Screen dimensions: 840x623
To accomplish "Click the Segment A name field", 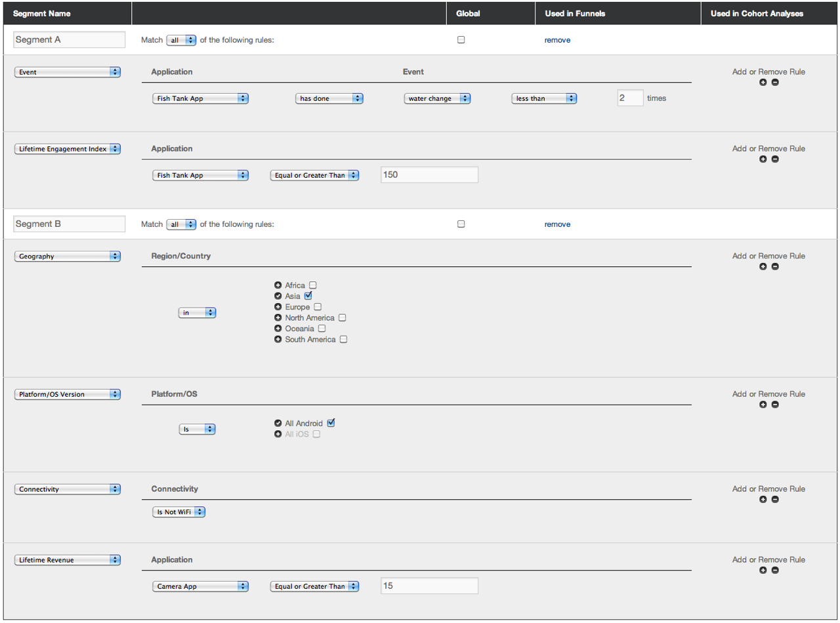I will tap(69, 40).
